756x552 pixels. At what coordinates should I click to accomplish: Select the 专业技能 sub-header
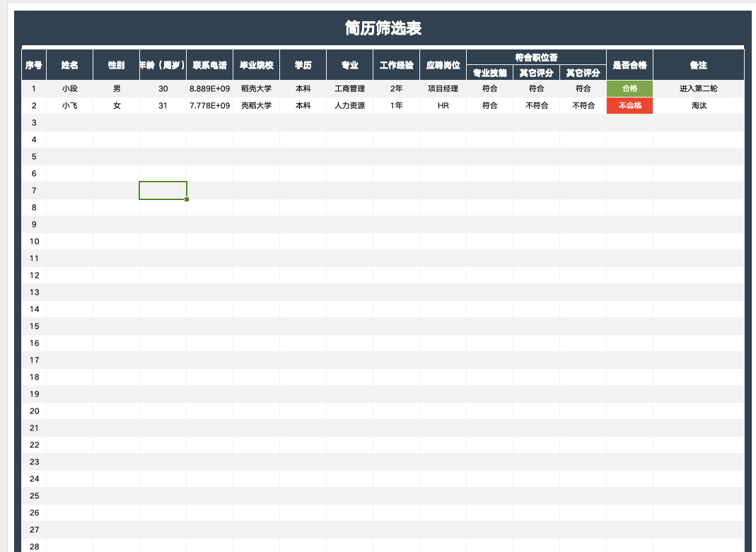[490, 73]
